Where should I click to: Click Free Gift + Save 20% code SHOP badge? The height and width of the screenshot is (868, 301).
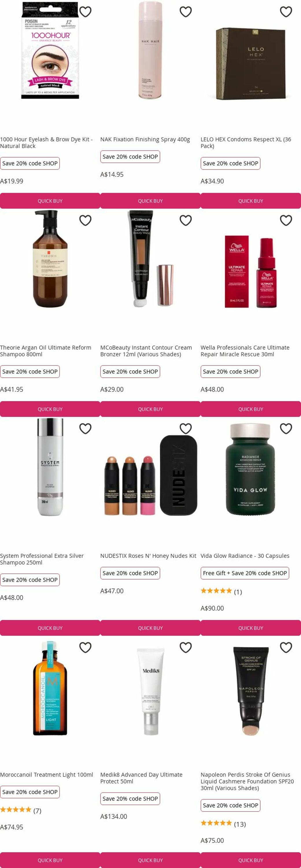pyautogui.click(x=245, y=573)
